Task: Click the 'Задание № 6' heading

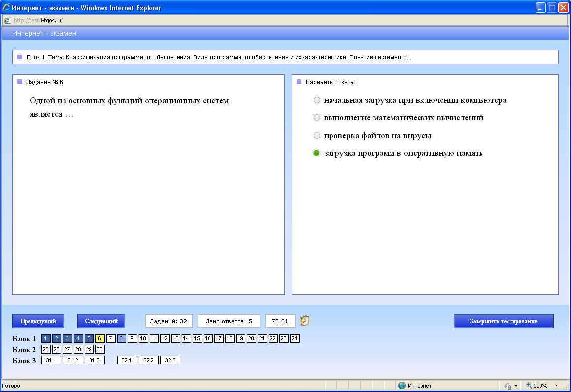Action: tap(45, 82)
